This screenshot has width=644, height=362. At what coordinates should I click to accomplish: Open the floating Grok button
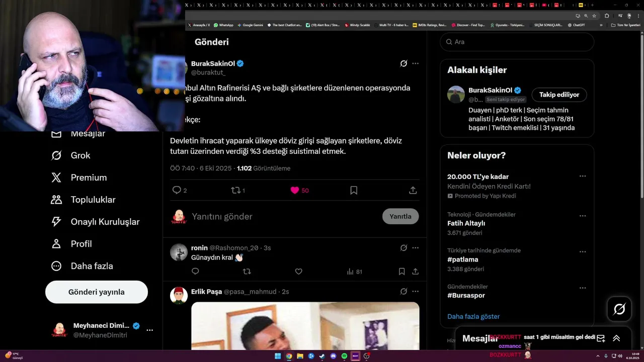tap(619, 309)
